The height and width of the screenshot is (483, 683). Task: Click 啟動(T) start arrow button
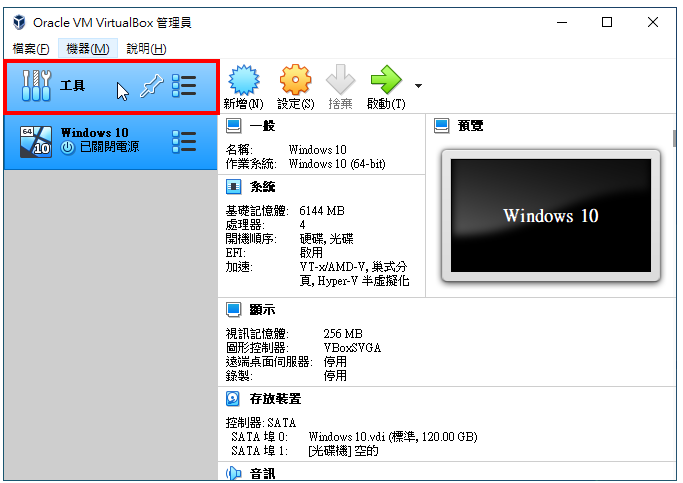pyautogui.click(x=386, y=87)
